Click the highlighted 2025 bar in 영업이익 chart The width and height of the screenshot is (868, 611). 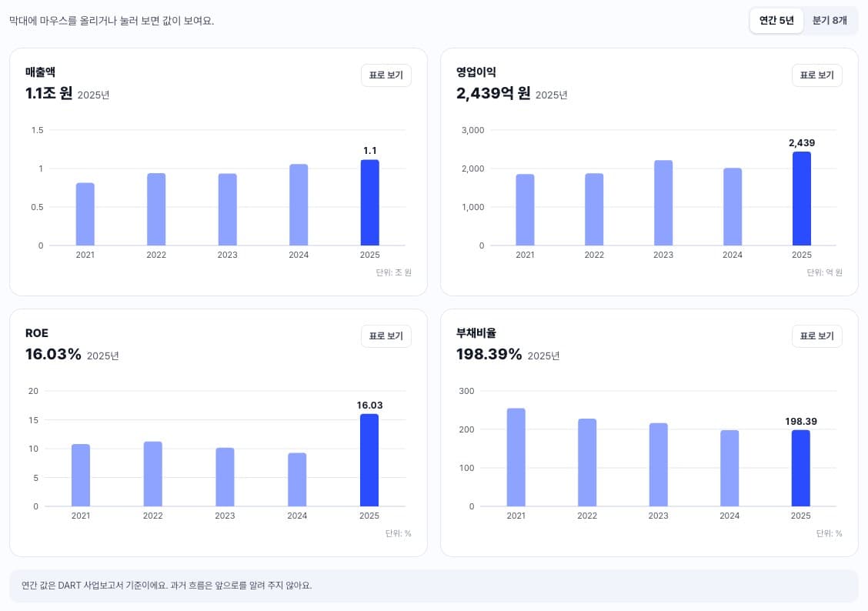click(802, 198)
